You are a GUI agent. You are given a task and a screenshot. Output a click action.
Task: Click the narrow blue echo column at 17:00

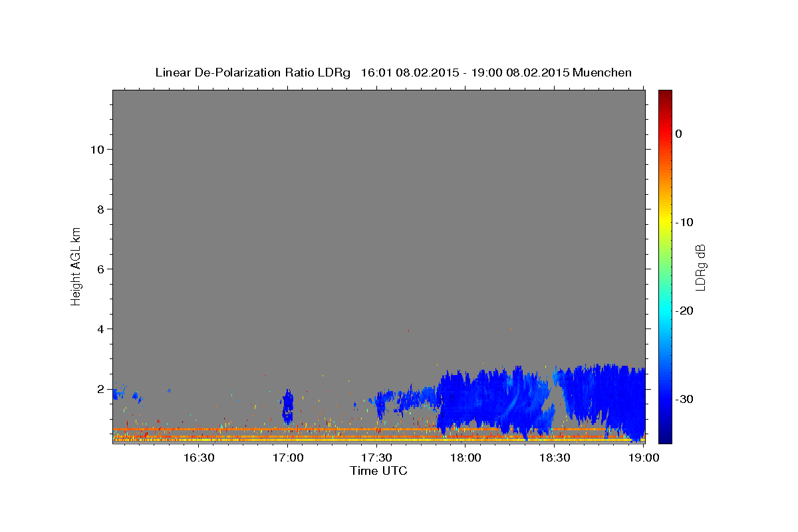[287, 407]
